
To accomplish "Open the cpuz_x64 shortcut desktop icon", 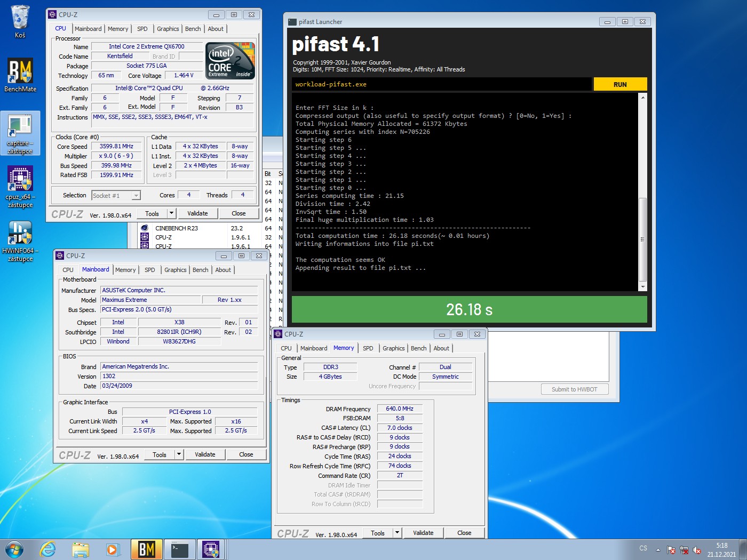I will coord(20,187).
